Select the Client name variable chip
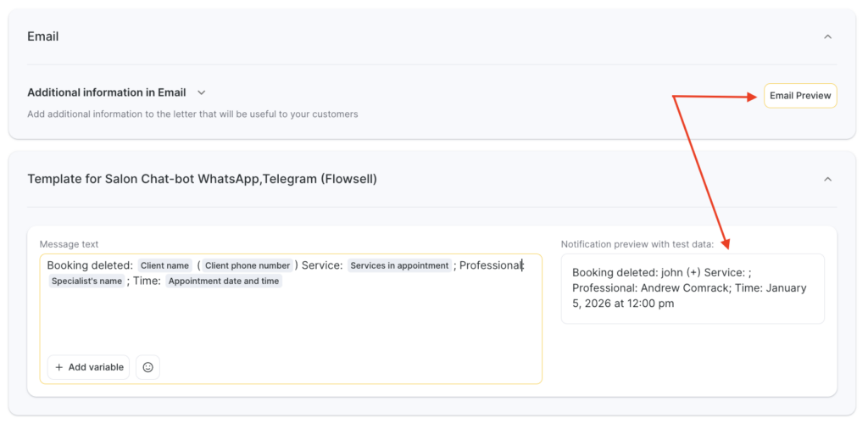 click(x=165, y=265)
